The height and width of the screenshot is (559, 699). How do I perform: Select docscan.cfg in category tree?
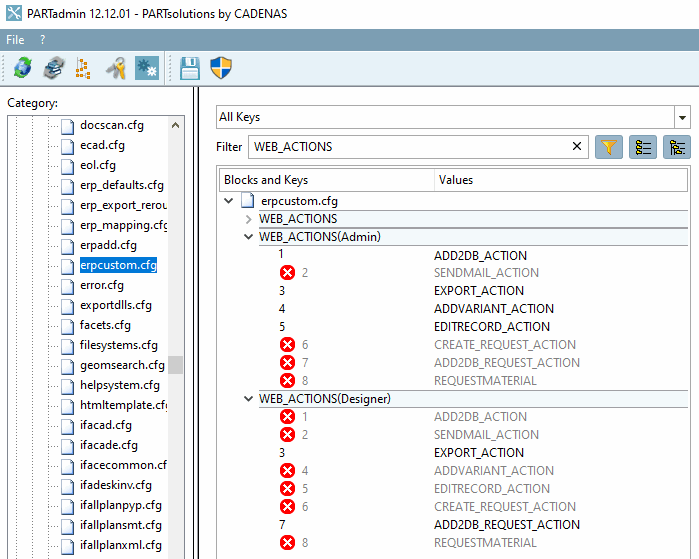click(x=112, y=125)
